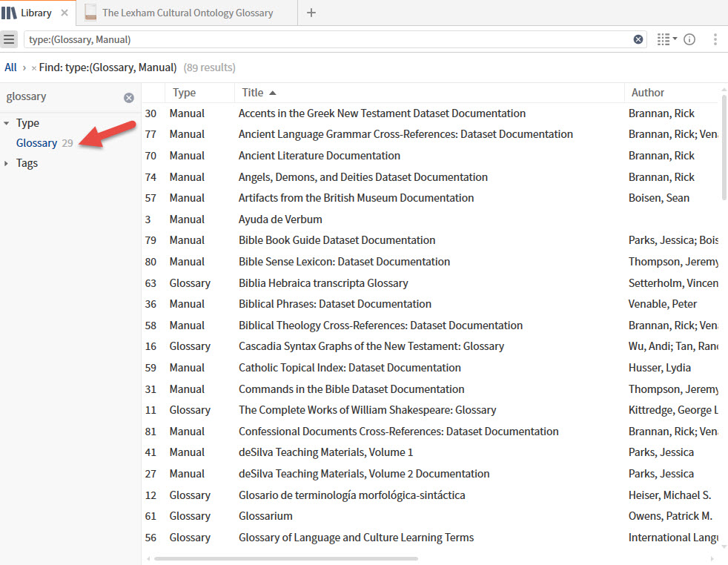Select the Ayuda de Verbum manual

280,219
